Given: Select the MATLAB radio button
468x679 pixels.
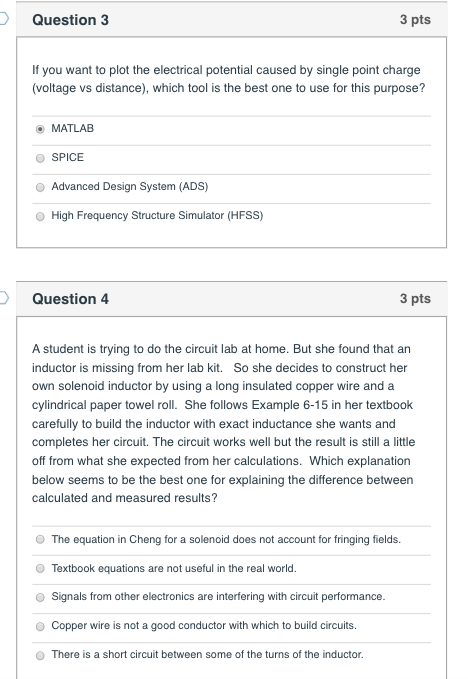Looking at the screenshot, I should [40, 129].
